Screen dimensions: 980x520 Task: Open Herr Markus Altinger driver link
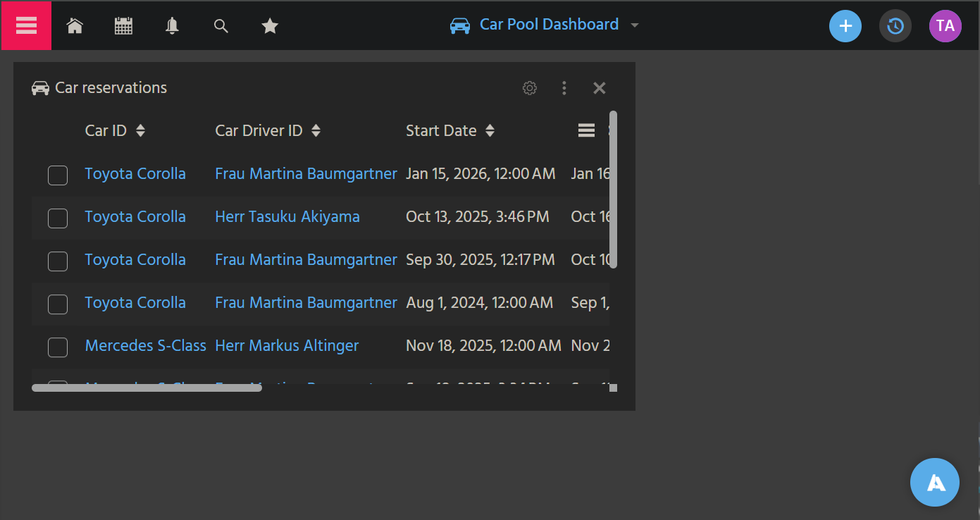287,346
